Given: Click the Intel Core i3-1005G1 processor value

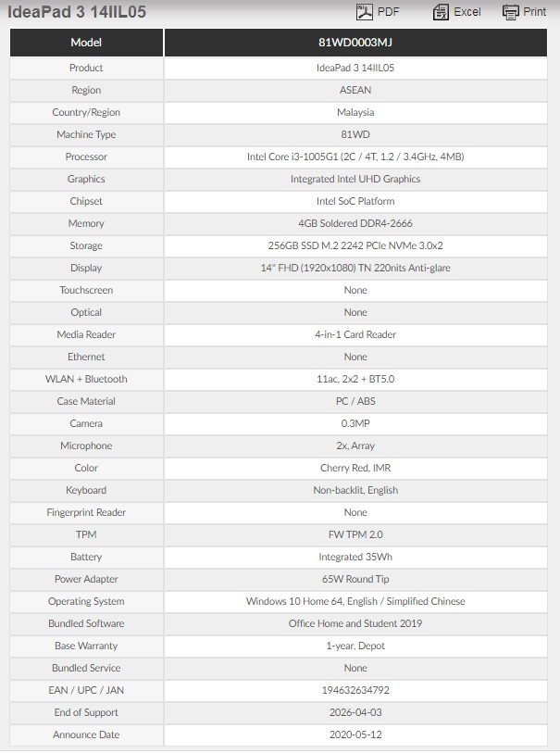Looking at the screenshot, I should click(355, 157).
